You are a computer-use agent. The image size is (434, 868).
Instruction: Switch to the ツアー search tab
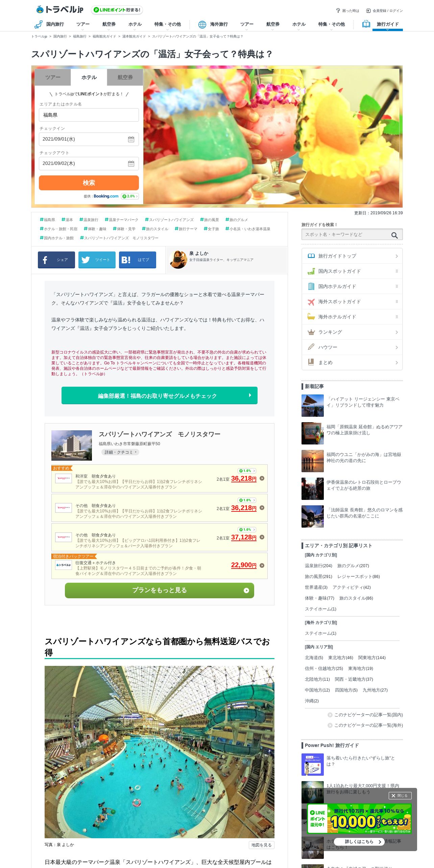pyautogui.click(x=53, y=77)
